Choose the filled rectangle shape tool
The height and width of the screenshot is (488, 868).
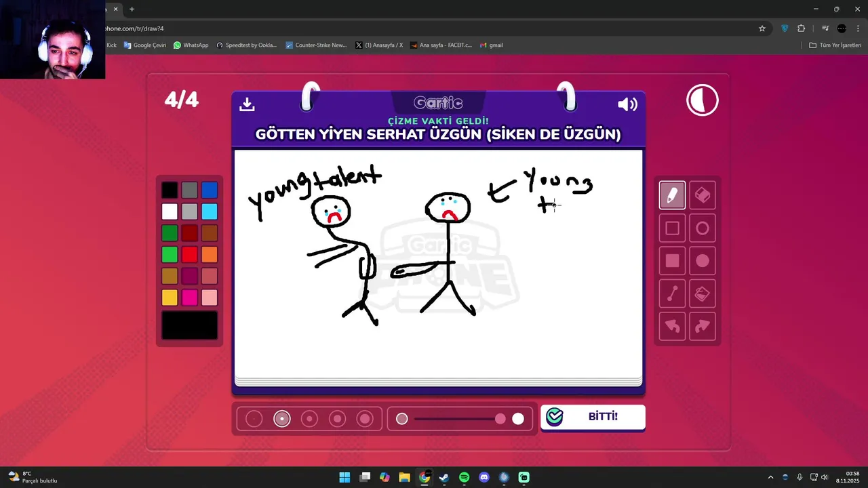pyautogui.click(x=672, y=261)
